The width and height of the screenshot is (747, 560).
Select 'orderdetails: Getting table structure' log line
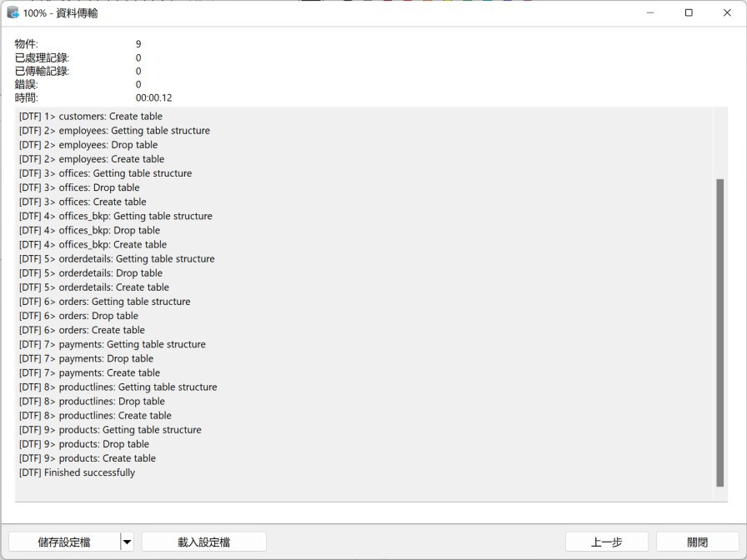click(117, 259)
